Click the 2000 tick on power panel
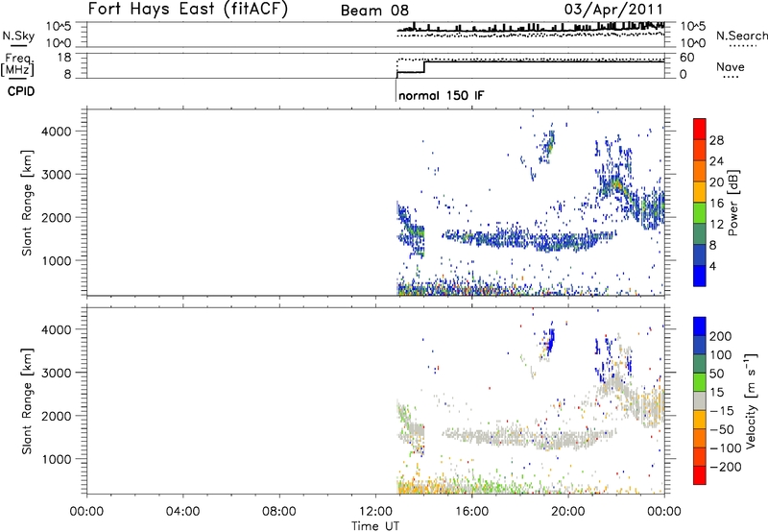This screenshot has width=768, height=532. click(x=57, y=217)
